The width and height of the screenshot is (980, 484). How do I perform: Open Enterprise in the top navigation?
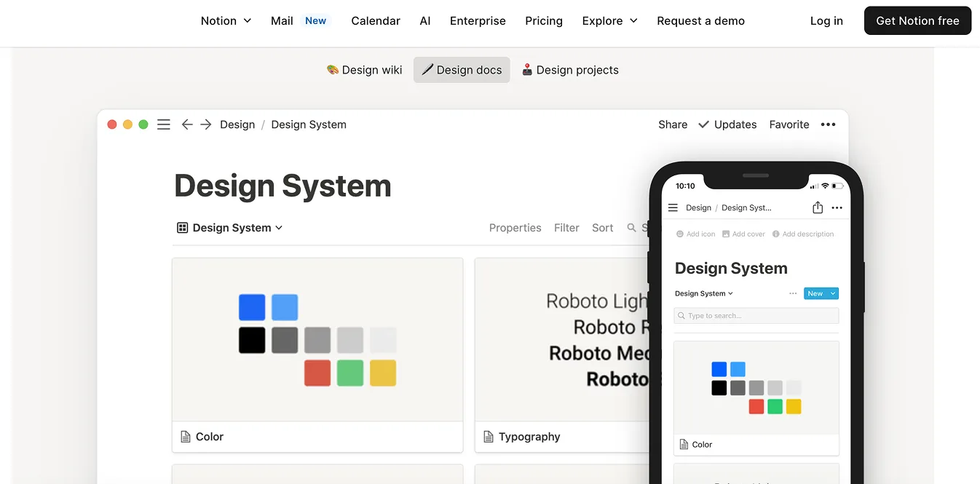tap(478, 21)
